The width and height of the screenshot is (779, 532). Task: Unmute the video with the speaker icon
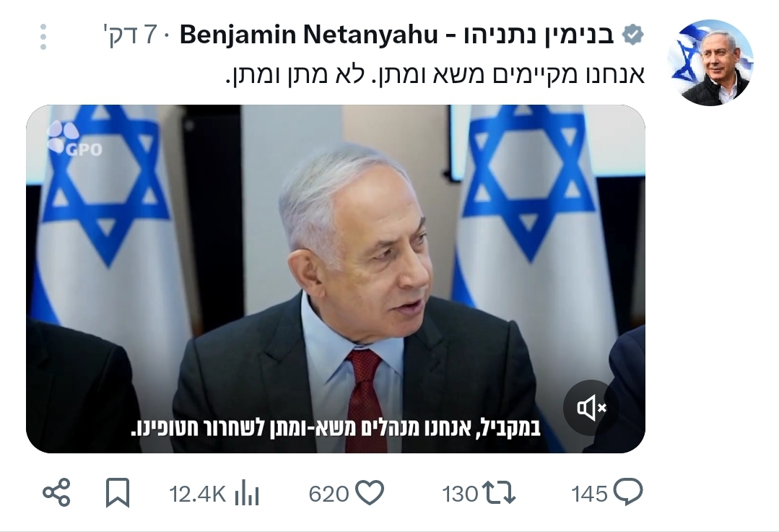(x=591, y=408)
